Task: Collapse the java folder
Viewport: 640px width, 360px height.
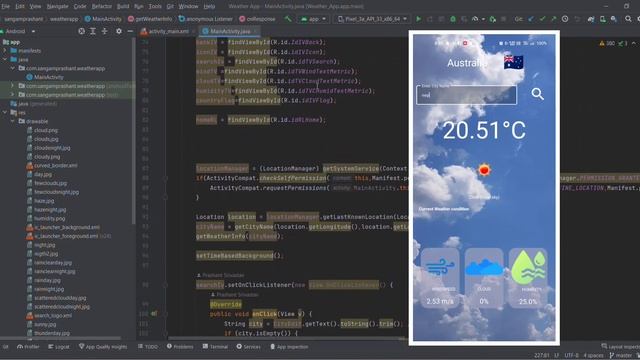Action: pos(5,60)
